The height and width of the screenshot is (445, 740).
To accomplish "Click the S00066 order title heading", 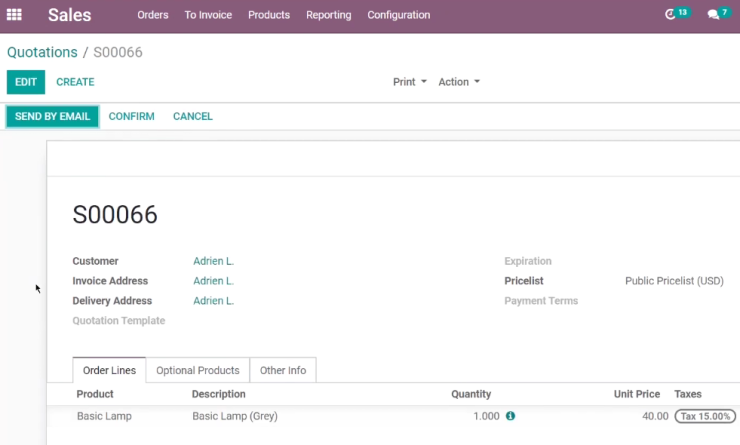I will [115, 215].
